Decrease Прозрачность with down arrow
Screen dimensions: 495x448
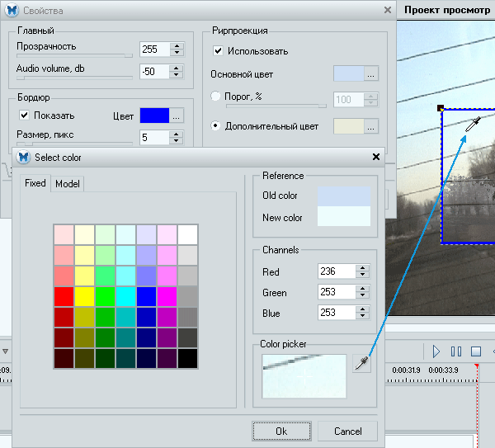click(177, 53)
